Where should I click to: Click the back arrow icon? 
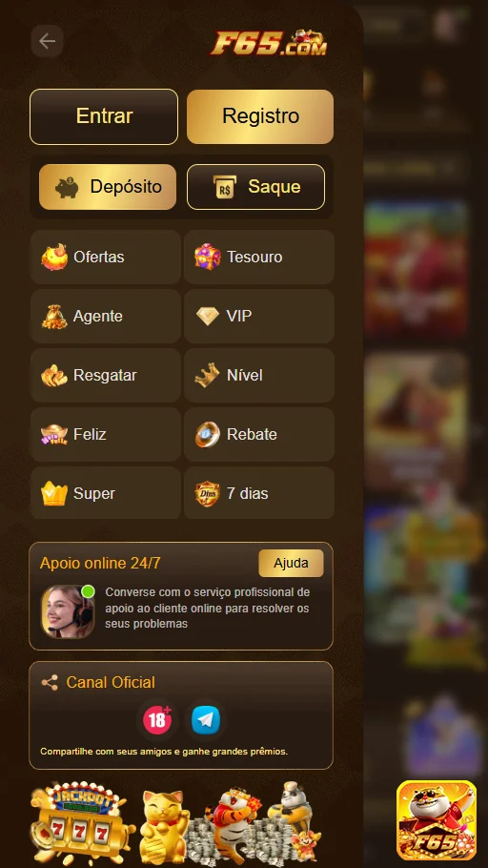[x=47, y=41]
